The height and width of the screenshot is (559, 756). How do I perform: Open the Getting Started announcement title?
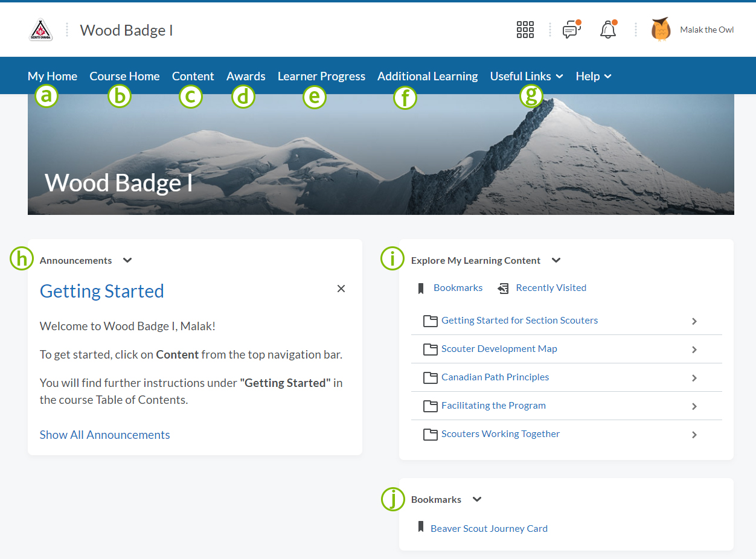tap(102, 291)
